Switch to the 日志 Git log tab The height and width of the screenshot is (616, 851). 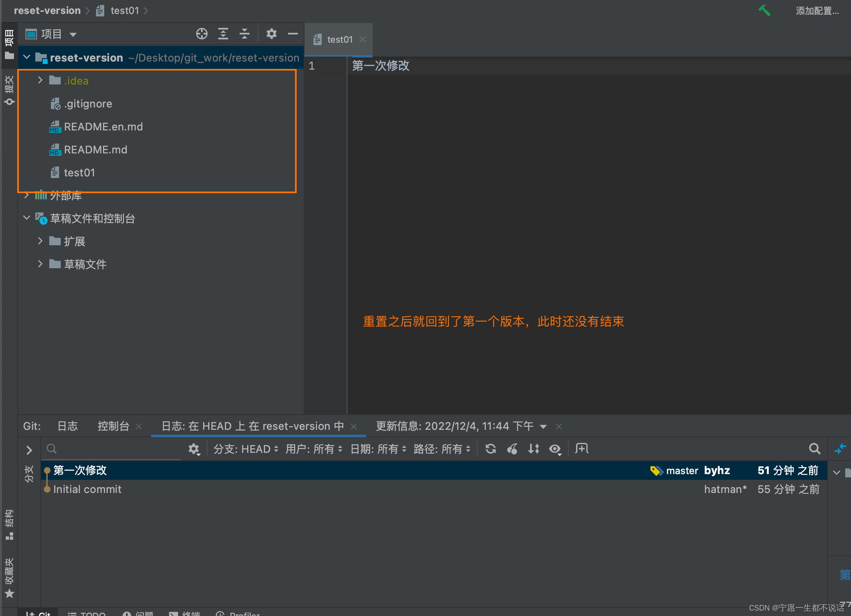pos(66,425)
